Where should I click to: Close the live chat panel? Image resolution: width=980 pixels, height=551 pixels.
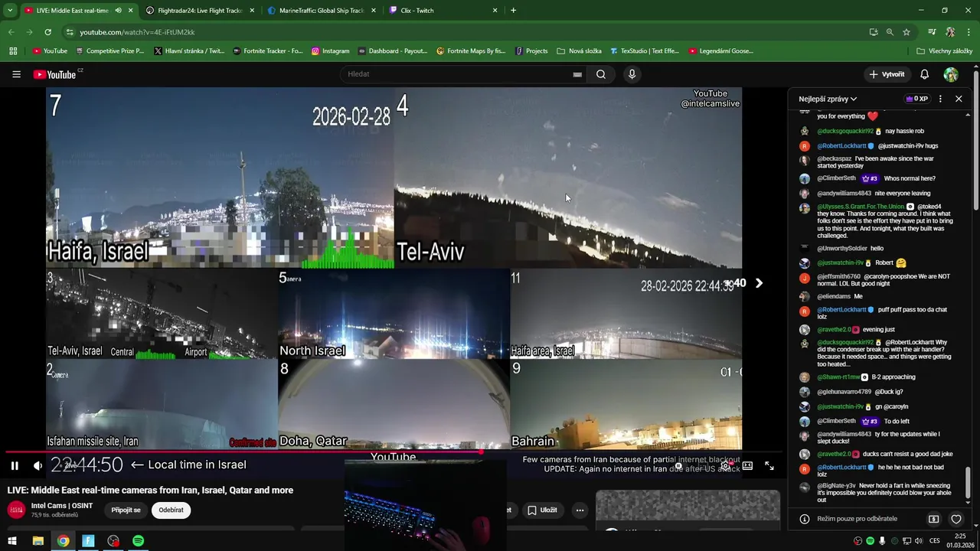959,99
